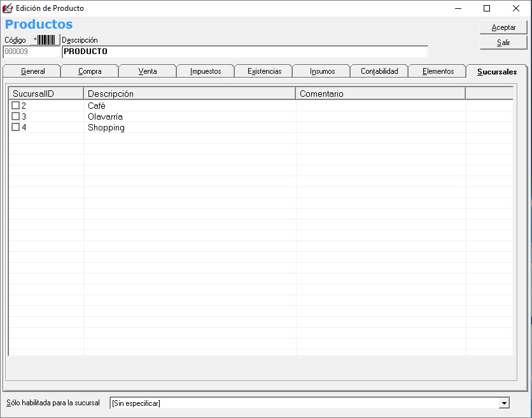Switch to the General tab
532x418 pixels.
tap(32, 71)
